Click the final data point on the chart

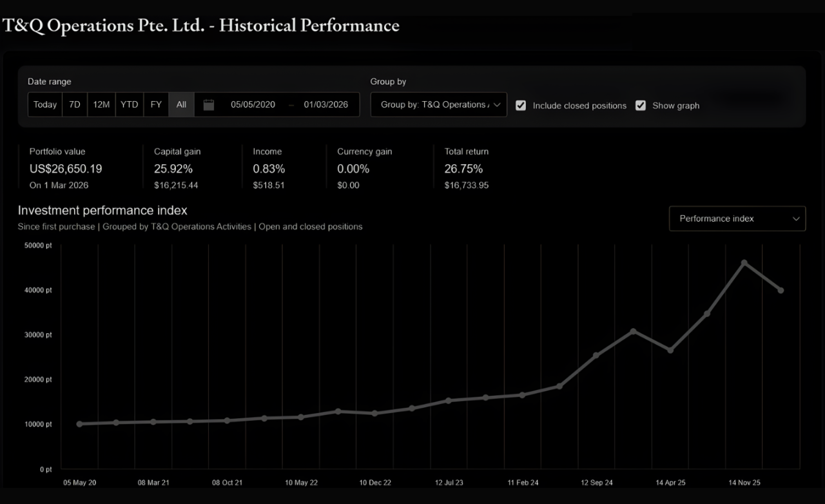click(781, 291)
